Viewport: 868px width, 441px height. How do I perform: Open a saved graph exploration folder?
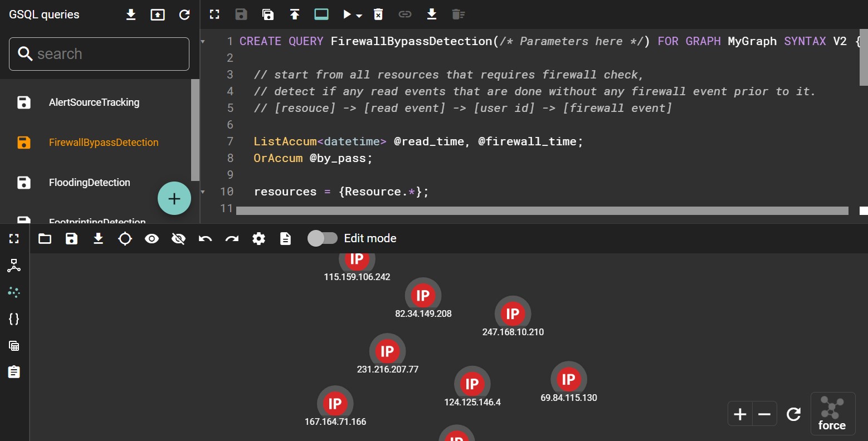(x=45, y=239)
